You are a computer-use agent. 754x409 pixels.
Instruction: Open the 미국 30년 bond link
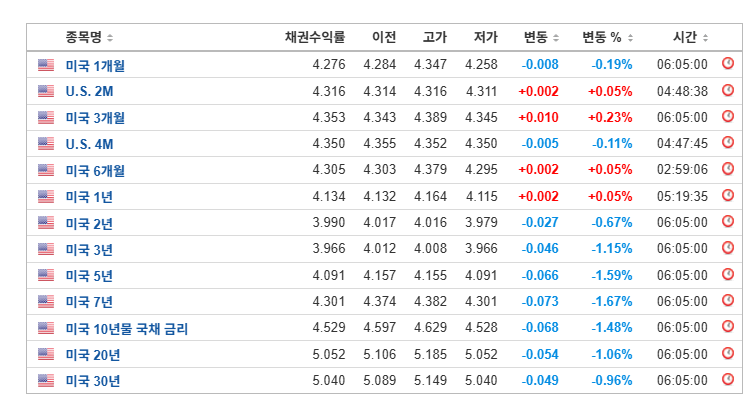pos(92,381)
